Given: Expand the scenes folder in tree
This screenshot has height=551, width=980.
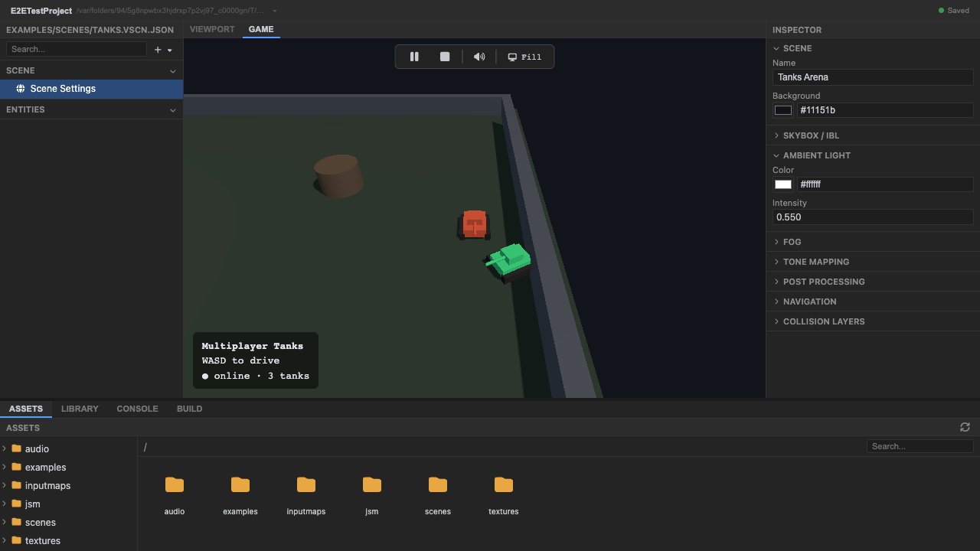Looking at the screenshot, I should (5, 522).
